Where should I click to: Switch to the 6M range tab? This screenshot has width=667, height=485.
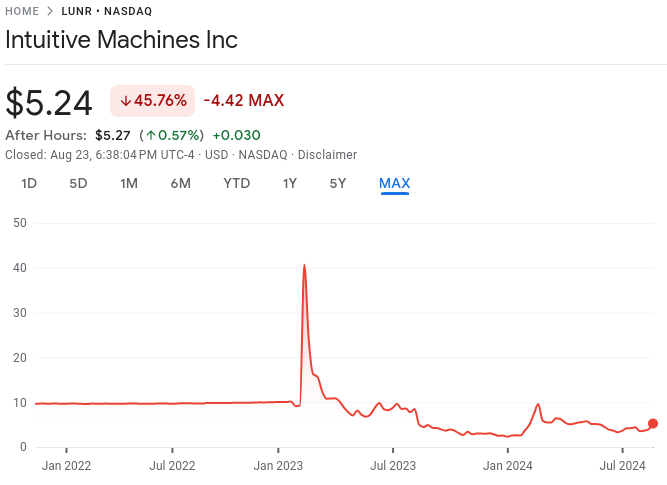click(180, 183)
